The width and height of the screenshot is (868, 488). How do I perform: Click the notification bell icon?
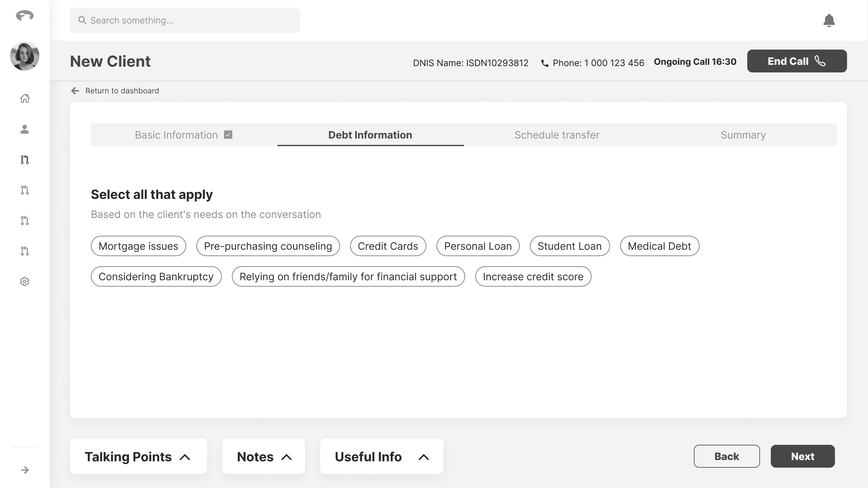pyautogui.click(x=829, y=21)
